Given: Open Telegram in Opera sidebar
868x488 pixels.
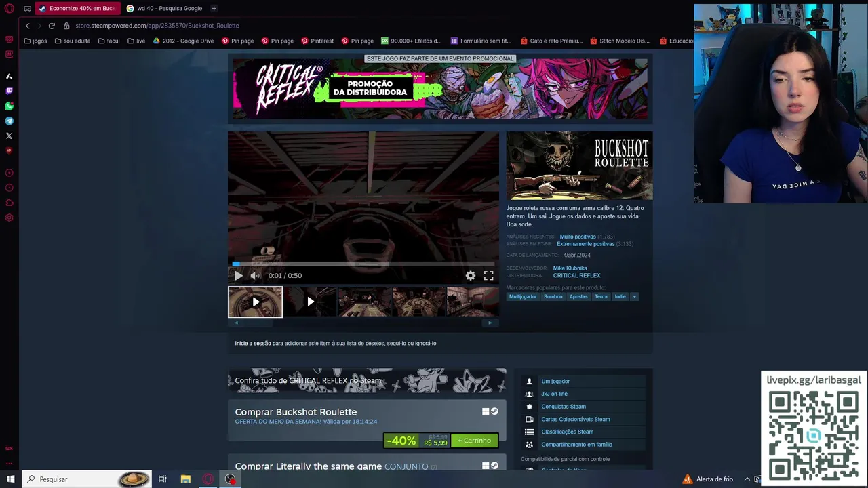Looking at the screenshot, I should (9, 121).
